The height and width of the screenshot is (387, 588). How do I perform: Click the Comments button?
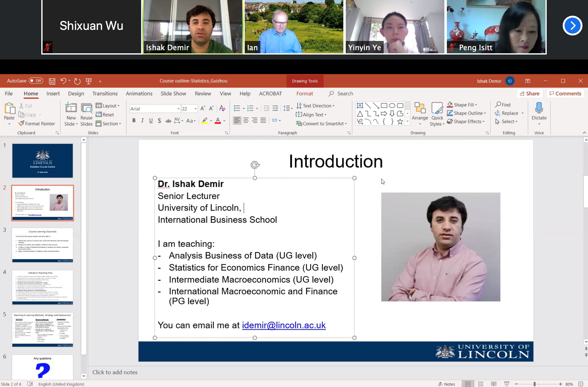tap(566, 93)
